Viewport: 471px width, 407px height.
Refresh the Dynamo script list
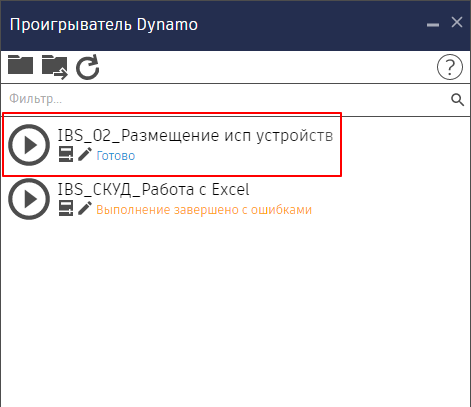click(88, 67)
